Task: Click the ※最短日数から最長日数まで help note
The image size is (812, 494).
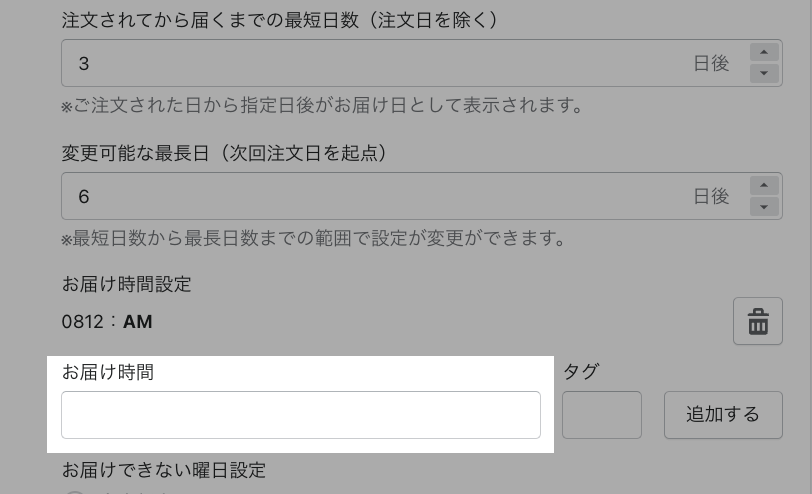Action: pyautogui.click(x=314, y=238)
